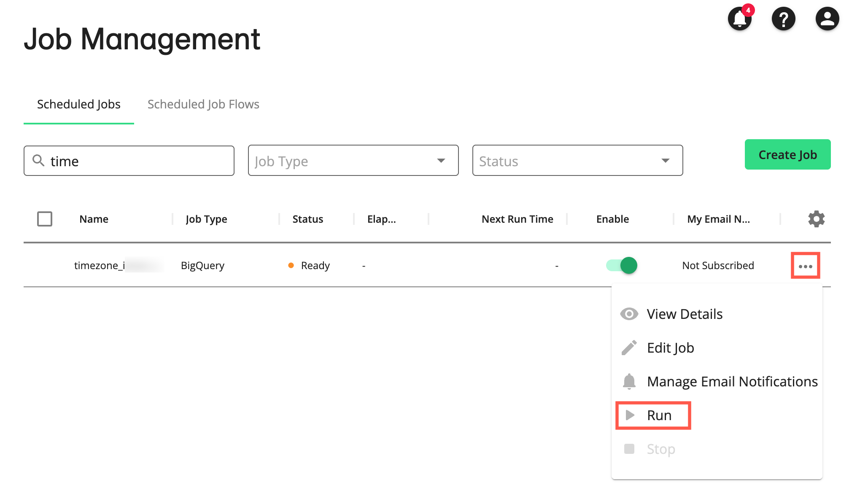Switch to Scheduled Job Flows tab
This screenshot has width=868, height=491.
(203, 104)
